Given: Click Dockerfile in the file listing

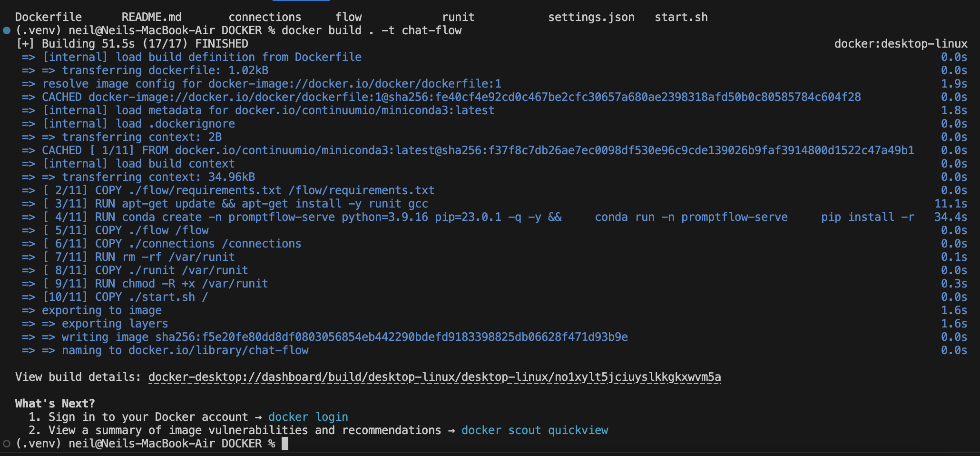Looking at the screenshot, I should [49, 17].
